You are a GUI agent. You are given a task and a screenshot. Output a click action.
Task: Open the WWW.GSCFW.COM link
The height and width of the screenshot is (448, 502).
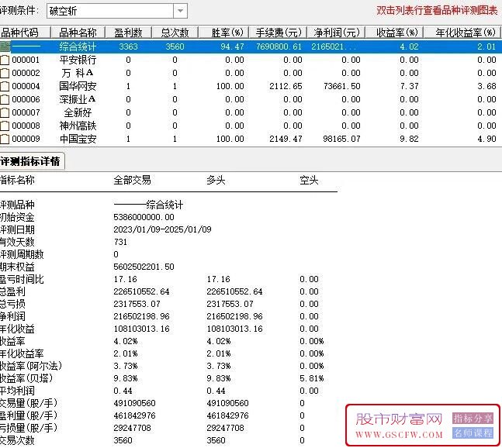[399, 436]
